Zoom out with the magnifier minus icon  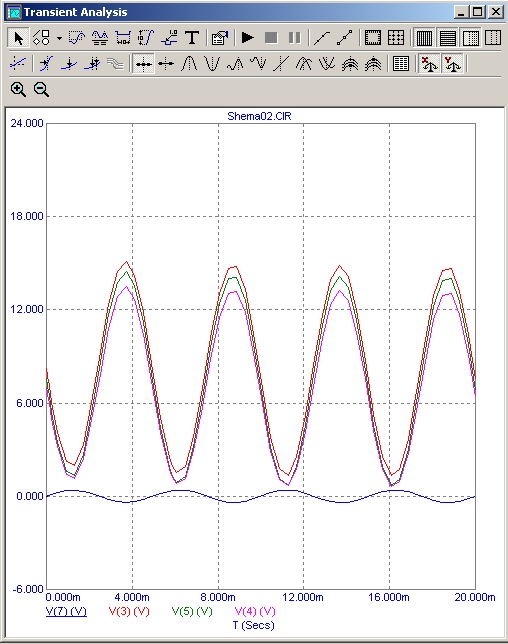41,89
